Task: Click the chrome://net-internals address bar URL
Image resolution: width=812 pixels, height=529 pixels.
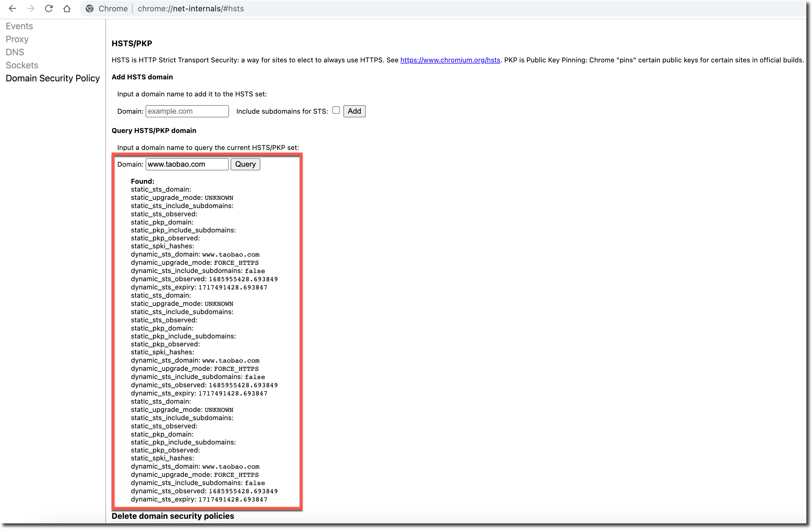Action: tap(191, 9)
